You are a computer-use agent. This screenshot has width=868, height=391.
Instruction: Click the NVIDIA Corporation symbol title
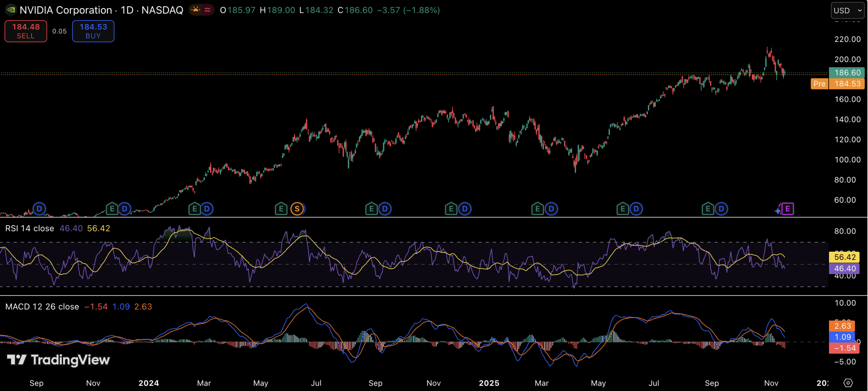(x=66, y=10)
